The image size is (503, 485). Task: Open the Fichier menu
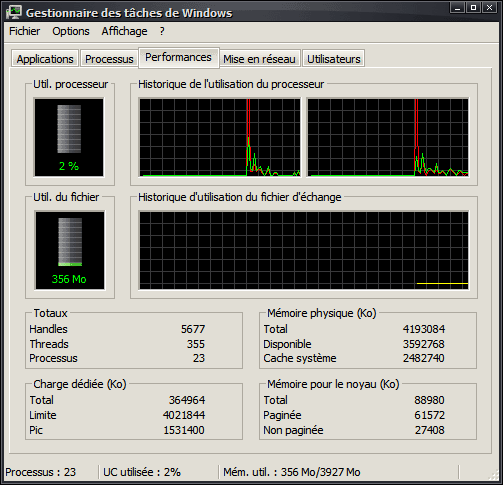click(x=24, y=31)
